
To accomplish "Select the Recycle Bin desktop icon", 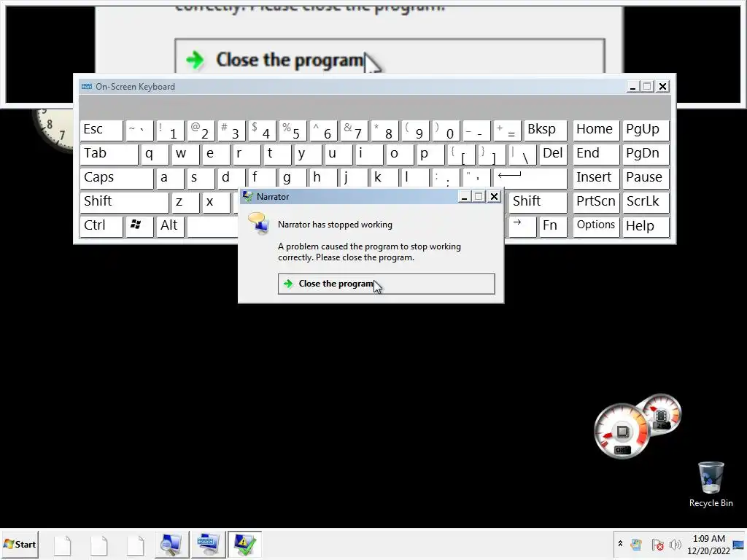I will click(711, 485).
